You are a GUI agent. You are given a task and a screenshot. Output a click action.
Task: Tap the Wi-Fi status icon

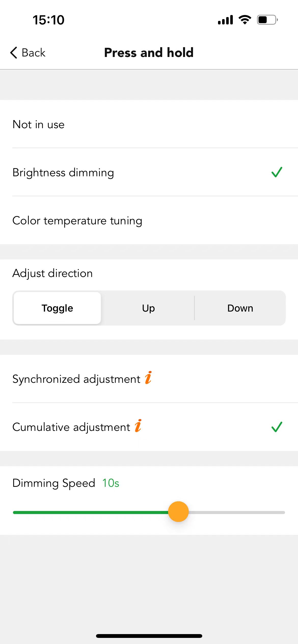coord(245,20)
